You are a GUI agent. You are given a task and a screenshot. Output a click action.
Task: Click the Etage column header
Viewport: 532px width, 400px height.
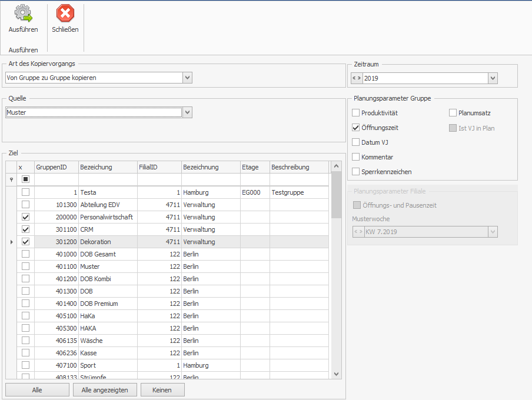point(254,167)
